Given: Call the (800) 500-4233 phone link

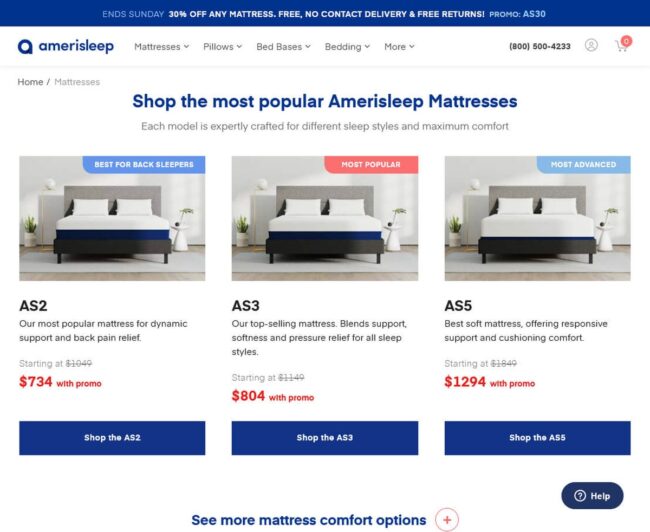Looking at the screenshot, I should [x=540, y=46].
